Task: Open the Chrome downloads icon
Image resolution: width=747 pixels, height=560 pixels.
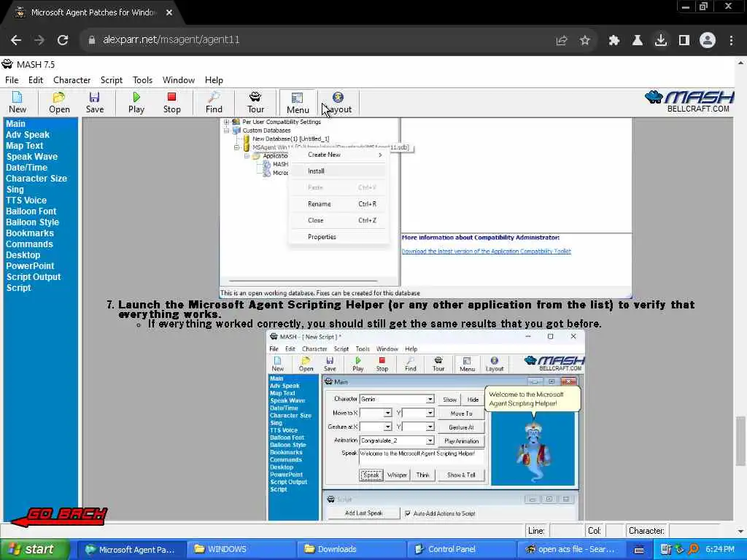Action: click(x=661, y=41)
